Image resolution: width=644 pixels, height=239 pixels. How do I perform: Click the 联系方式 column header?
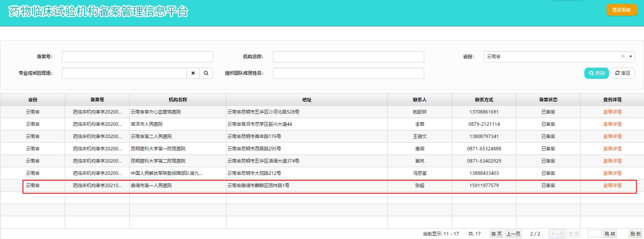tap(484, 100)
